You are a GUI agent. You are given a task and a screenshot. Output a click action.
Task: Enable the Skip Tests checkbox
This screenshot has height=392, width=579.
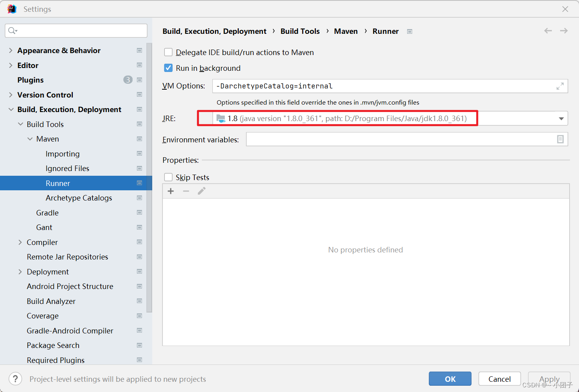click(168, 177)
